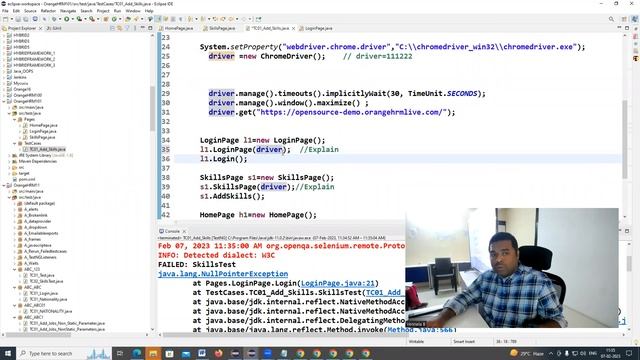Image resolution: width=640 pixels, height=360 pixels.
Task: Open File Explorer from the taskbar
Action: tap(153, 353)
